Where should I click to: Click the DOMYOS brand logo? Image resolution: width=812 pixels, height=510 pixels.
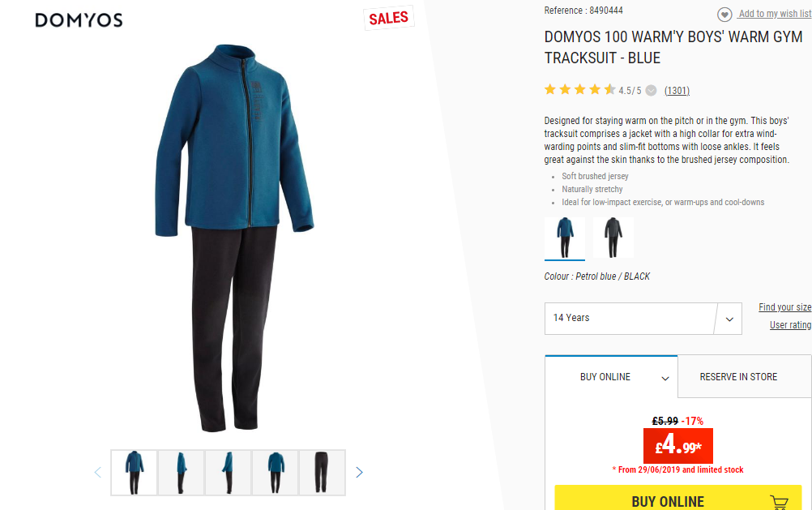click(x=79, y=20)
